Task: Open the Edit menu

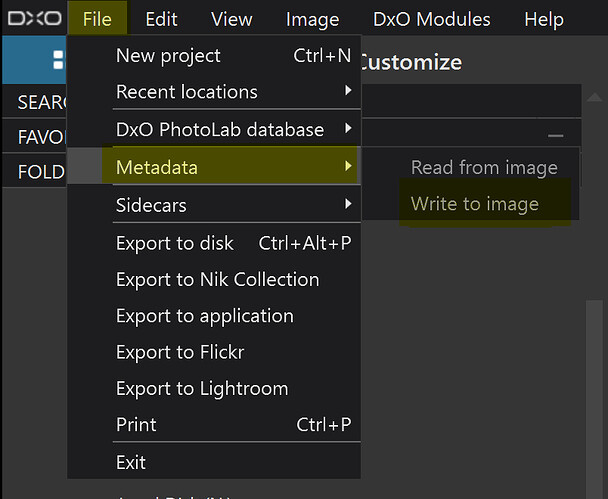Action: (x=161, y=19)
